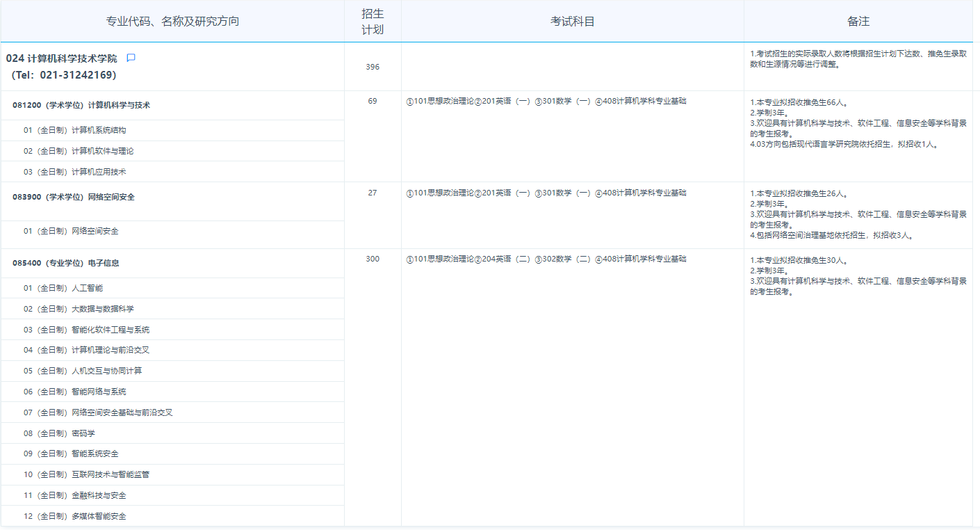The image size is (980, 530).
Task: Select the 081200 计算机科学与技术 major row
Action: coord(81,105)
